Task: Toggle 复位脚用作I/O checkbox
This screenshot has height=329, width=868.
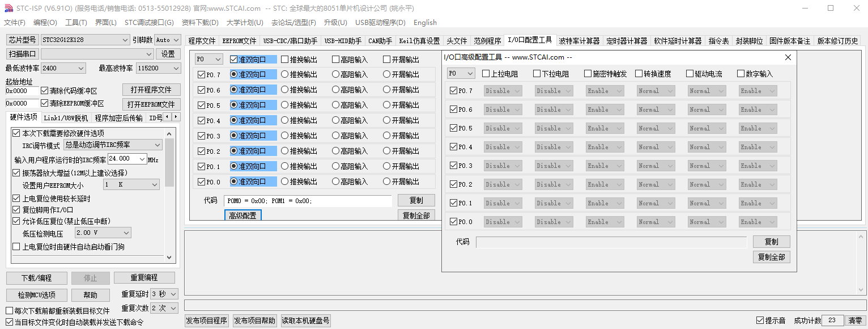Action: pyautogui.click(x=16, y=210)
